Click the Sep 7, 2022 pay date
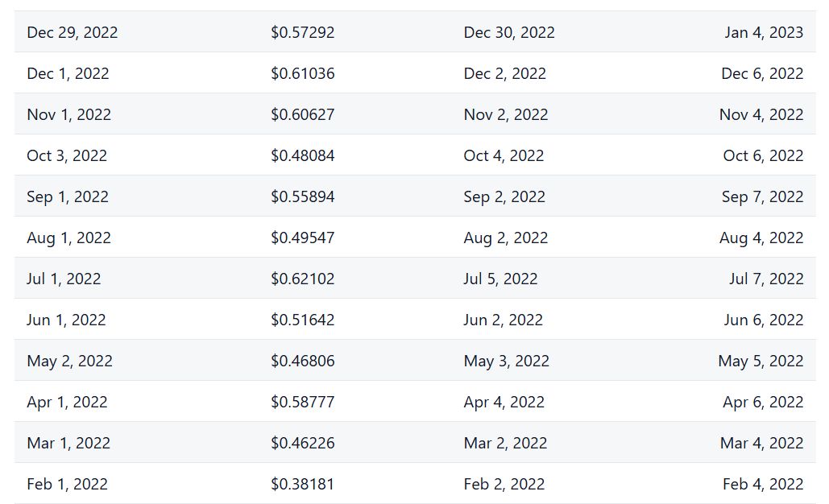 (762, 196)
